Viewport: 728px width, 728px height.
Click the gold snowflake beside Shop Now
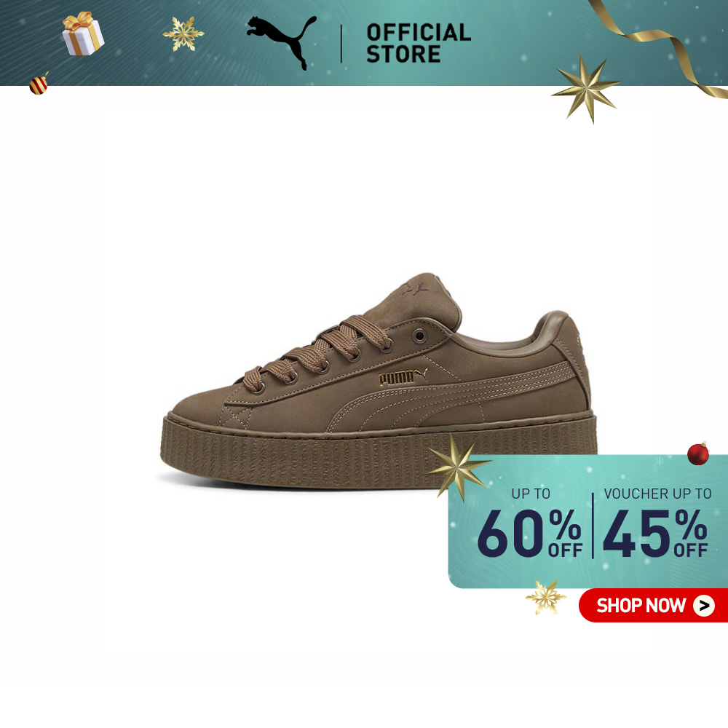(x=545, y=597)
